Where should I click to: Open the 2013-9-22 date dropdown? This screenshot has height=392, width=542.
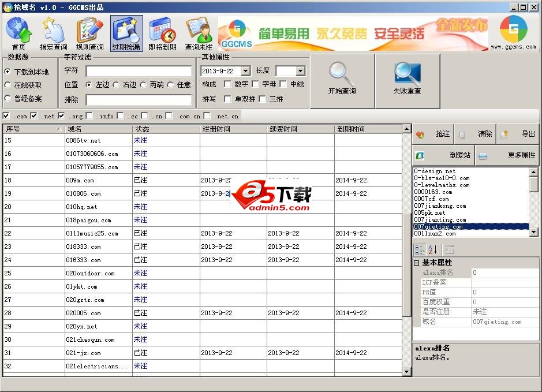[246, 71]
